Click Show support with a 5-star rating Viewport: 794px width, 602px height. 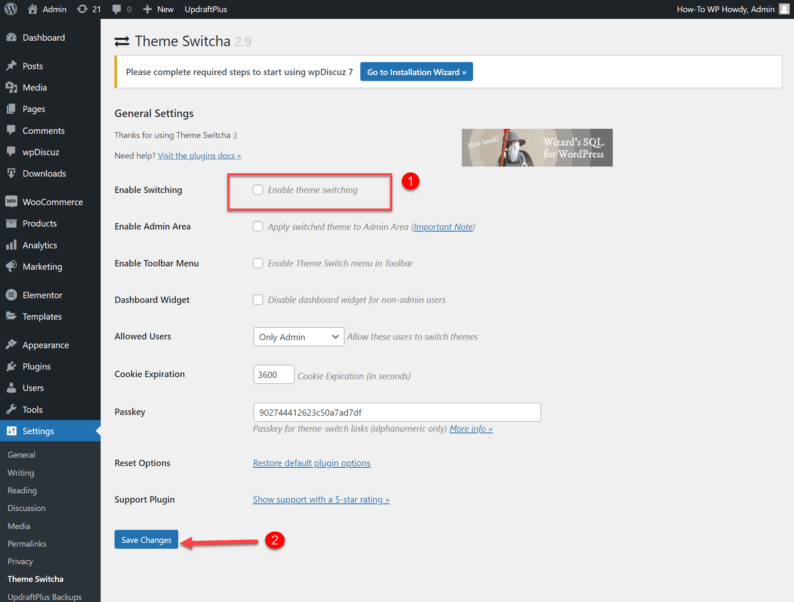321,499
